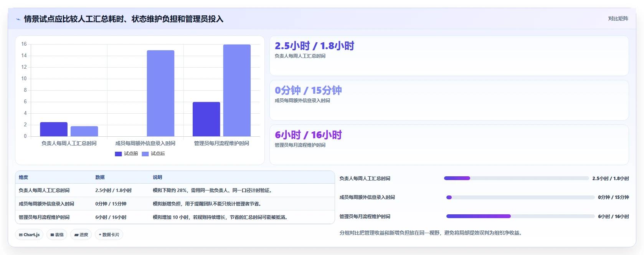Image resolution: width=644 pixels, height=255 pixels.
Task: Click the footer note starting 分组对比把管理收益
Action: (x=431, y=233)
